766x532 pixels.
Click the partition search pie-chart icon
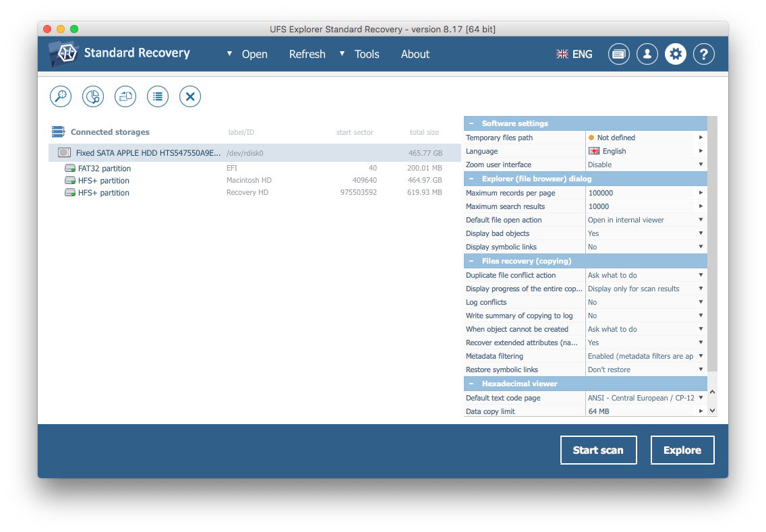[x=93, y=96]
